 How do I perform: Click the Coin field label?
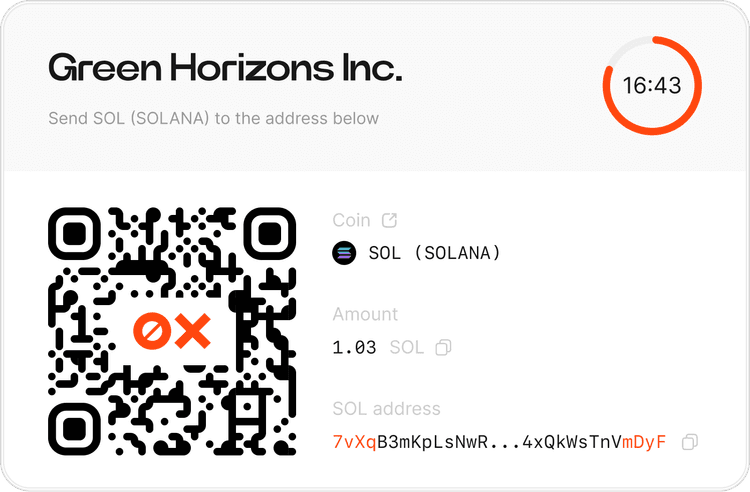352,220
